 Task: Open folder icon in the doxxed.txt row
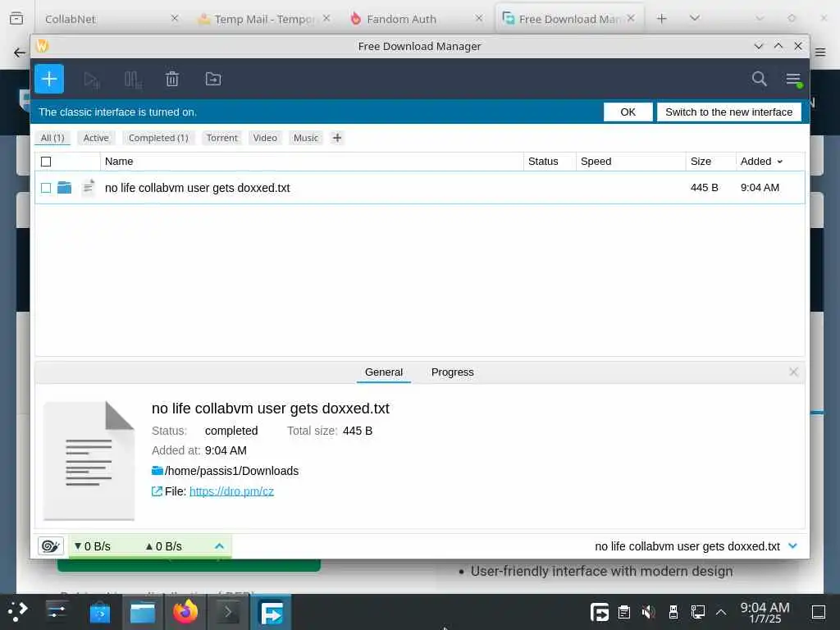pyautogui.click(x=64, y=188)
